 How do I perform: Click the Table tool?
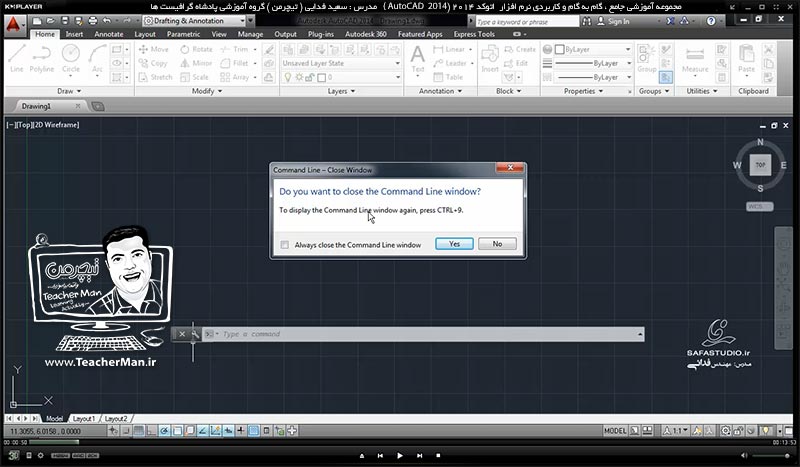click(x=448, y=77)
